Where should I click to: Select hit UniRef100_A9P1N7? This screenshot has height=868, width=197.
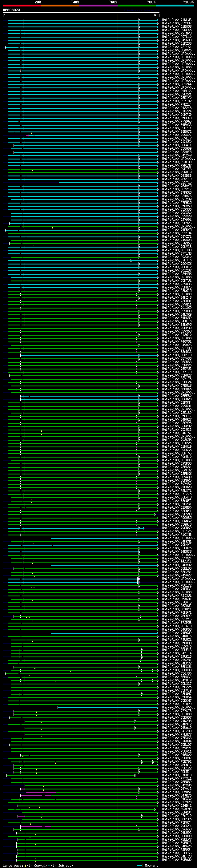pyautogui.click(x=177, y=165)
